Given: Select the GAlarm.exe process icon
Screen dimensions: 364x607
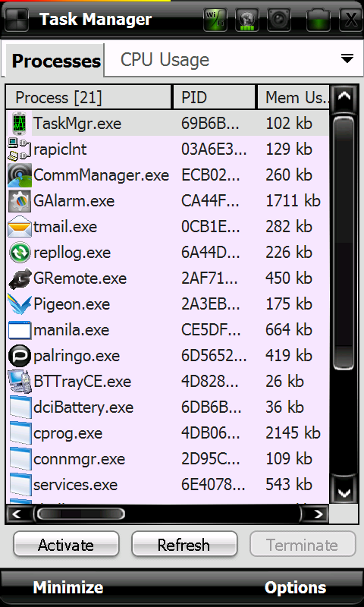Looking at the screenshot, I should tap(20, 201).
